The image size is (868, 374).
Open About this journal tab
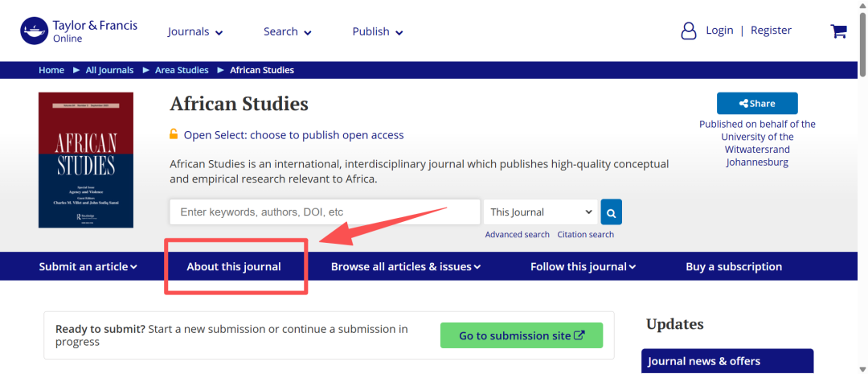tap(234, 267)
